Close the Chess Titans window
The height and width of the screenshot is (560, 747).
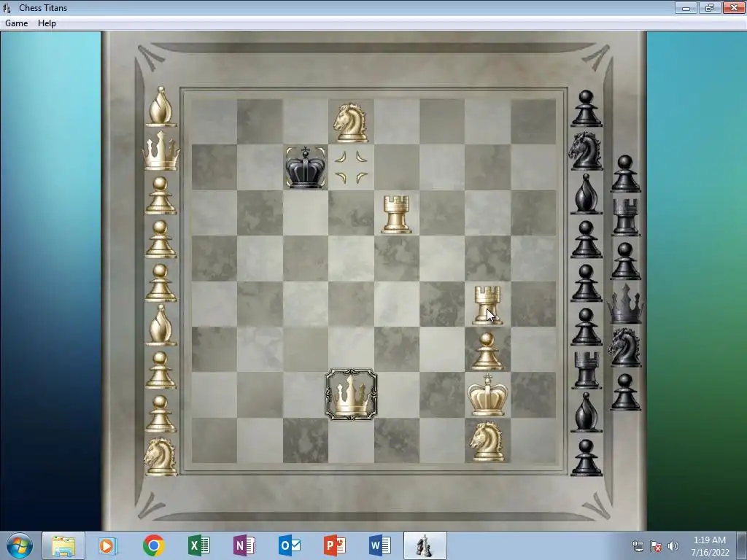coord(734,7)
